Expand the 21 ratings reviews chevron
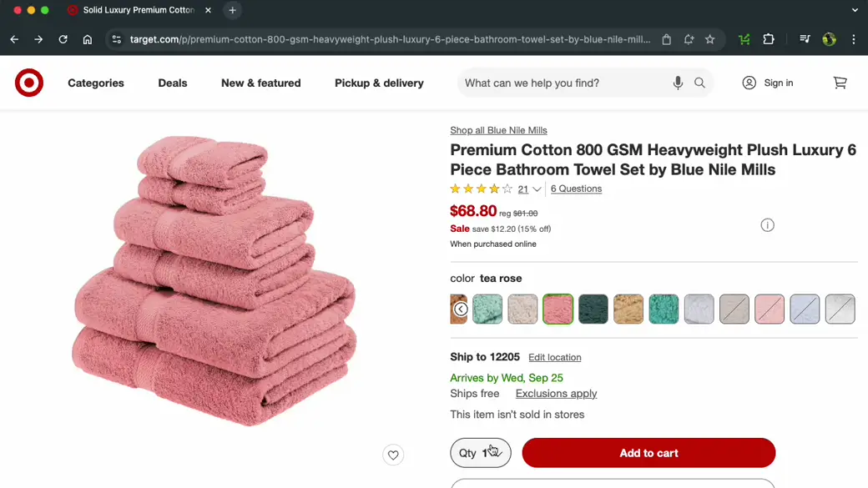 click(x=537, y=189)
